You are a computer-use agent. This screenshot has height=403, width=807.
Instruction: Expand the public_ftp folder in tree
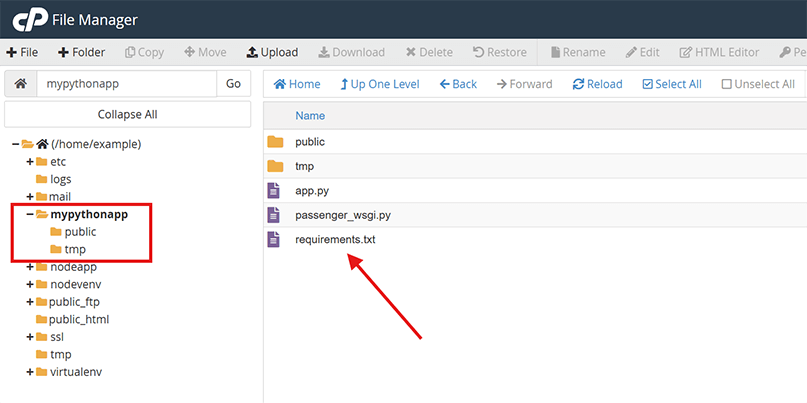click(30, 302)
